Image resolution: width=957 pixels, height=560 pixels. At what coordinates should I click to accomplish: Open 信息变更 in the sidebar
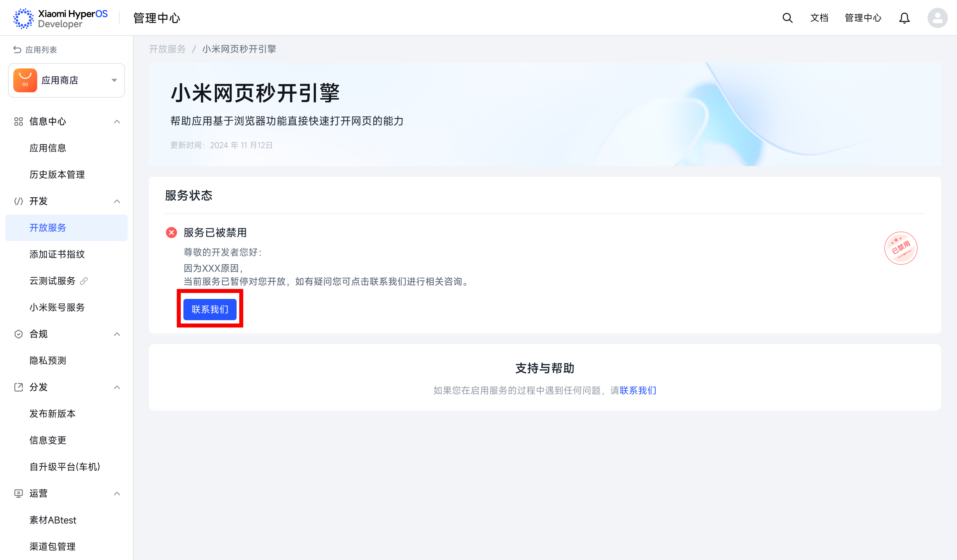click(x=66, y=440)
